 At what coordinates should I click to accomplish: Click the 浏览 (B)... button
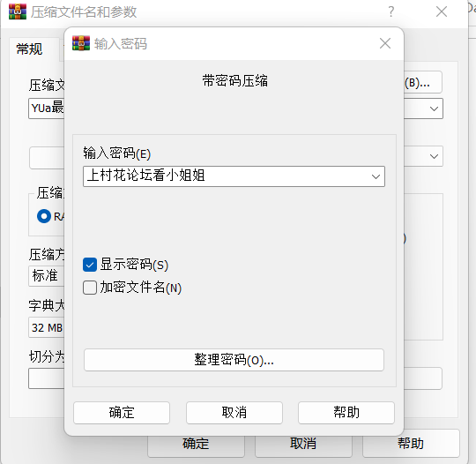pos(422,82)
